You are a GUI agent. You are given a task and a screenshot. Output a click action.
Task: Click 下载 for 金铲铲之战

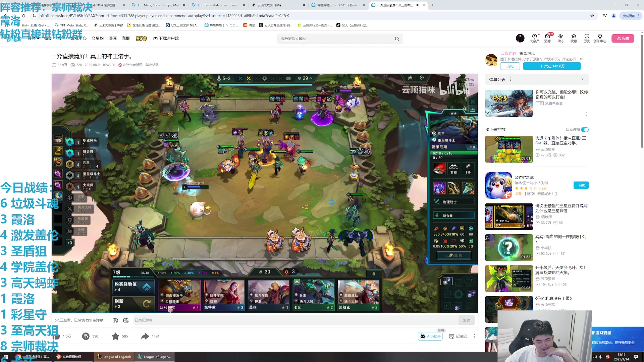coord(581,185)
